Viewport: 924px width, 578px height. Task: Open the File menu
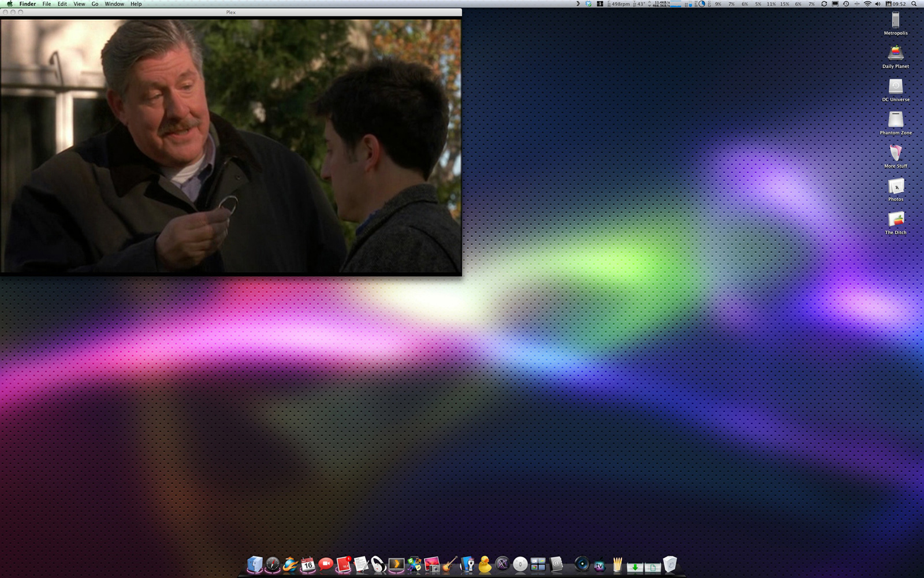coord(47,4)
